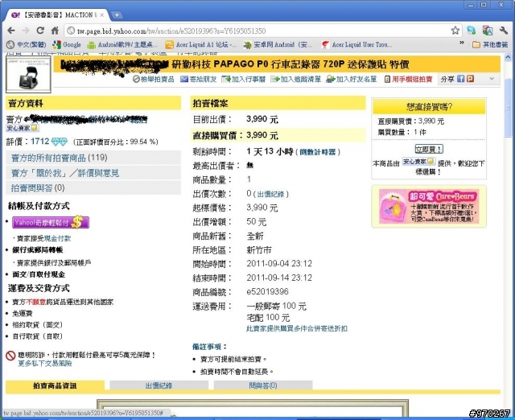Open 更多私下交易風險 link
Image resolution: width=515 pixels, height=420 pixels.
45,363
